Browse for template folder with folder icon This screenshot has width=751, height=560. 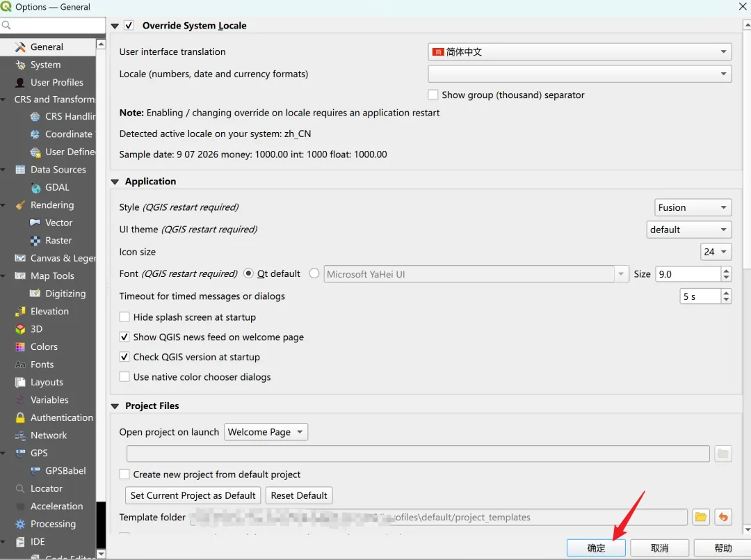(701, 517)
